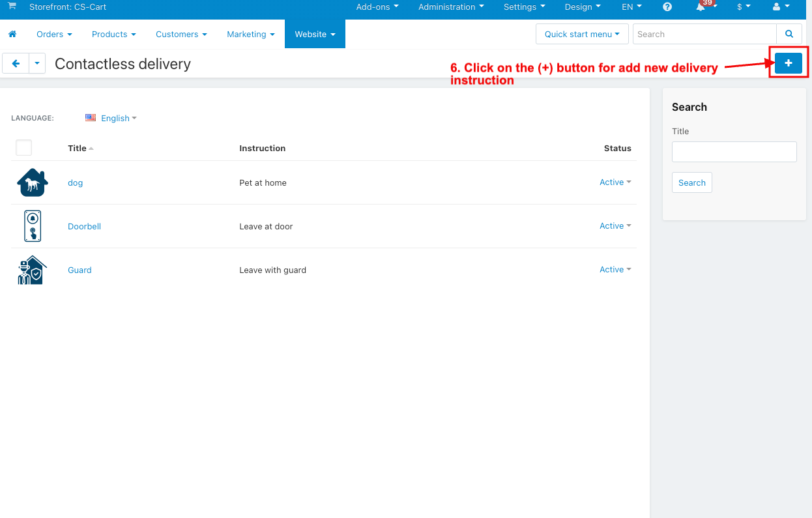Viewport: 812px width, 518px height.
Task: Change Active status of dog row
Action: click(x=615, y=182)
